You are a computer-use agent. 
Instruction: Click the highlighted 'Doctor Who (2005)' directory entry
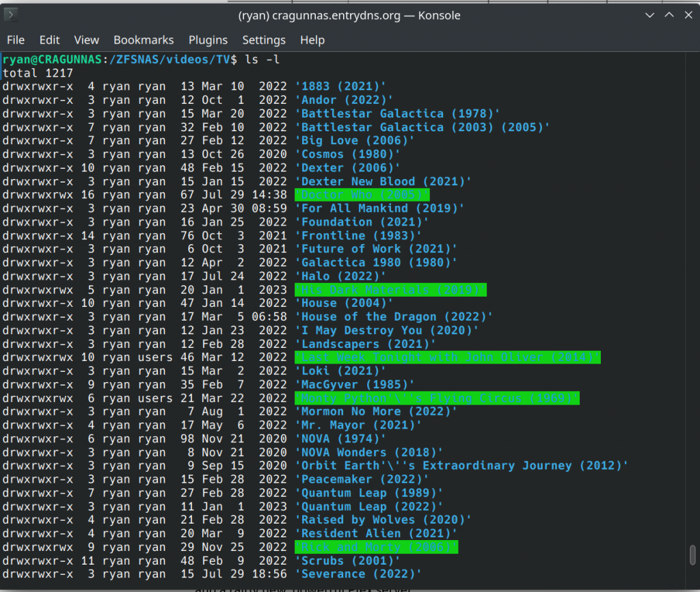coord(362,195)
